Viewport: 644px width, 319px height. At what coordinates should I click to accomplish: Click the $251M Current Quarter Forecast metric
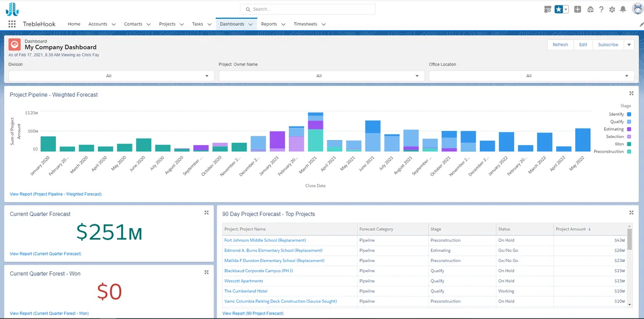coord(109,231)
